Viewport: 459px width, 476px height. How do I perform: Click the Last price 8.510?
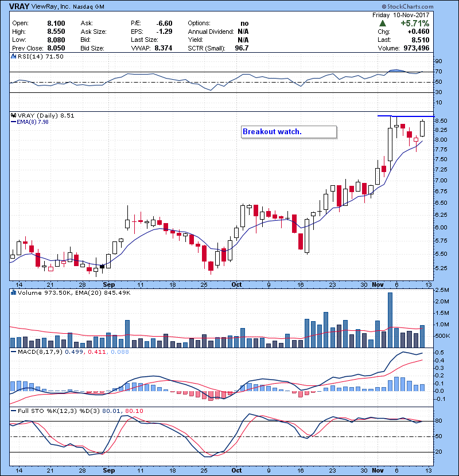coord(421,40)
